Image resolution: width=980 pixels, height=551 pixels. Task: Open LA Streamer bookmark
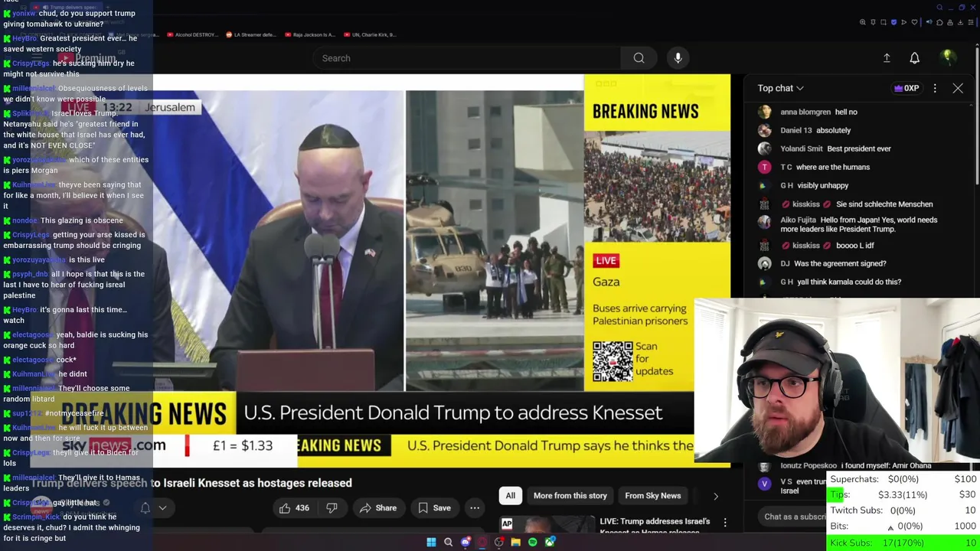click(252, 34)
